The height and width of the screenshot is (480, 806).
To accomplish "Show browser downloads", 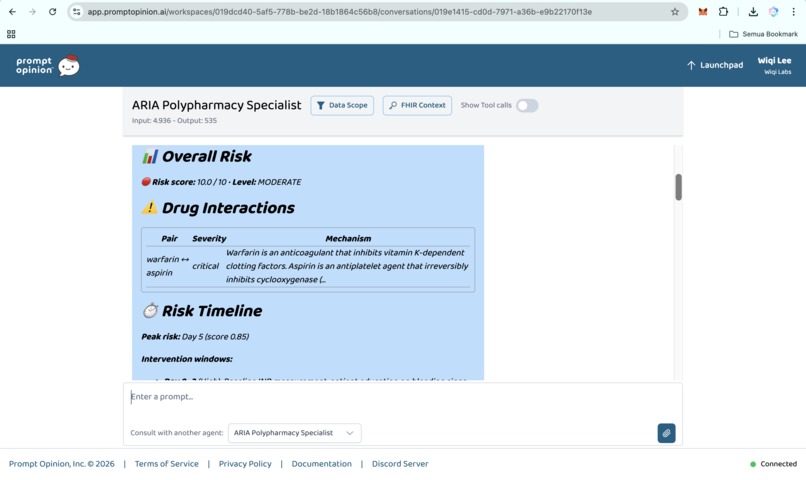I will 753,11.
